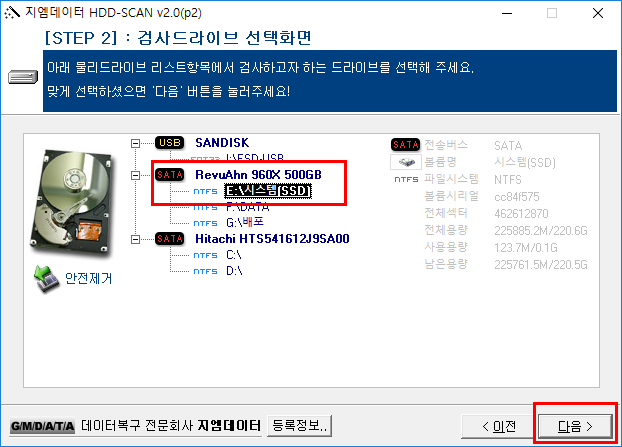This screenshot has width=622, height=447.
Task: Select the E:\시스템(SSD) partition
Action: (x=268, y=191)
